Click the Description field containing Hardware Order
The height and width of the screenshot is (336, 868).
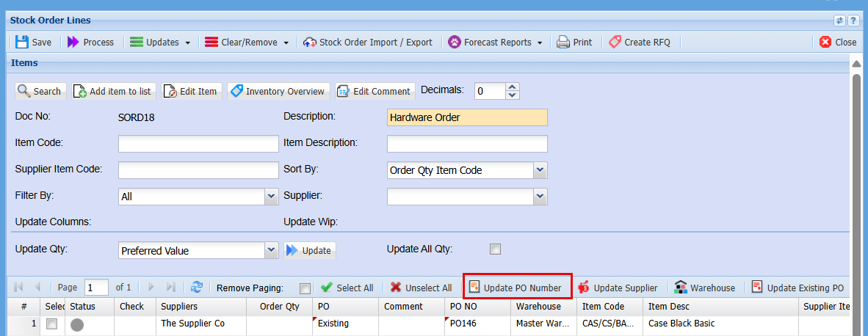pyautogui.click(x=467, y=117)
